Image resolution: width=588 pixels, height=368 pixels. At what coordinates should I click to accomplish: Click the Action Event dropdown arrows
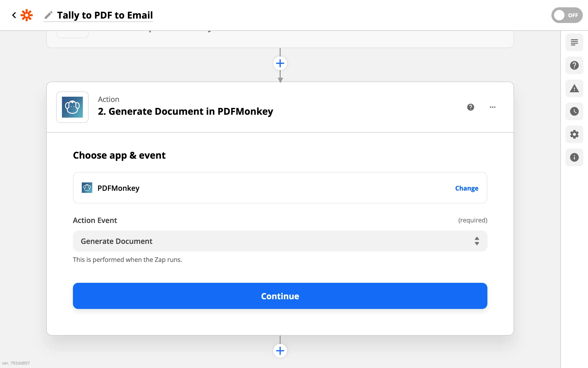tap(477, 241)
